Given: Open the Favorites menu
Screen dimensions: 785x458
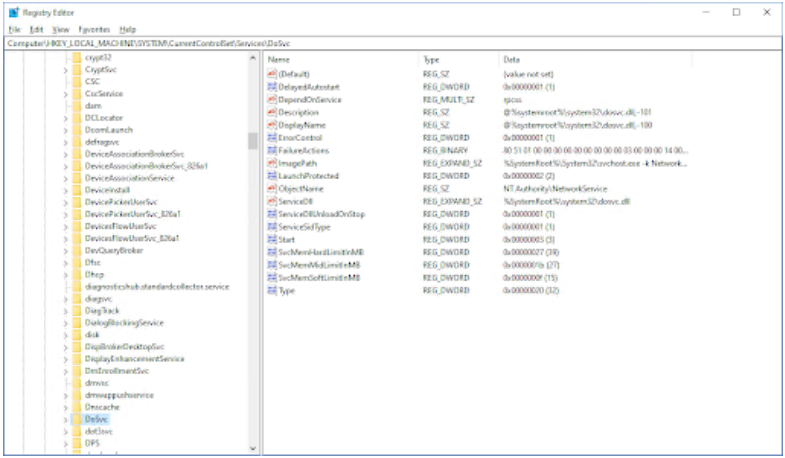Looking at the screenshot, I should click(x=94, y=30).
